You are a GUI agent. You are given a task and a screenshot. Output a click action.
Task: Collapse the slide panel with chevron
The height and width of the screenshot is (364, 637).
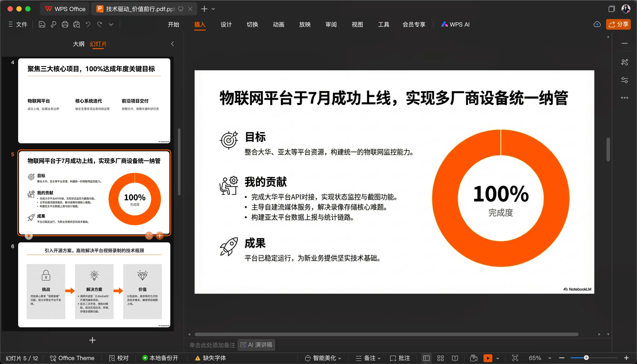(x=172, y=44)
